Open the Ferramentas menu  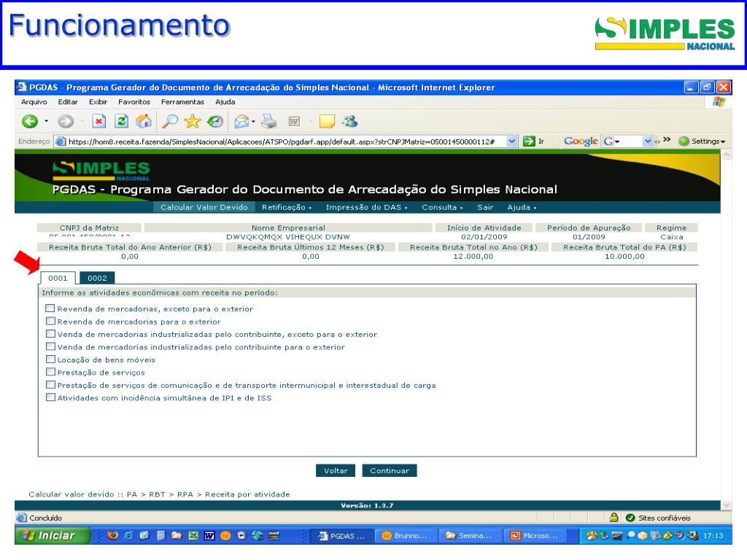pyautogui.click(x=182, y=102)
